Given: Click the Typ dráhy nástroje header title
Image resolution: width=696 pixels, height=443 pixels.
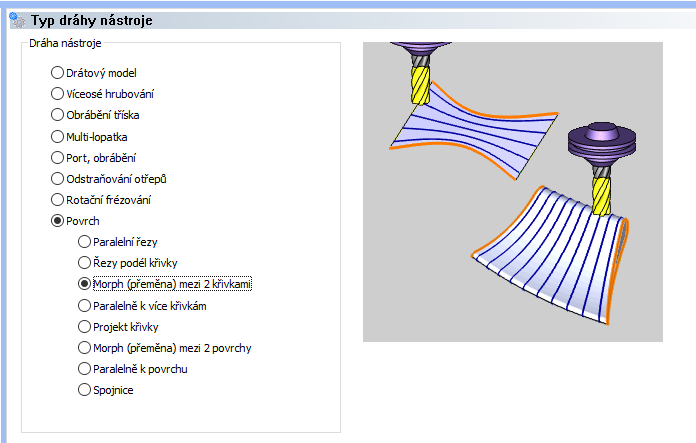Looking at the screenshot, I should (x=91, y=20).
